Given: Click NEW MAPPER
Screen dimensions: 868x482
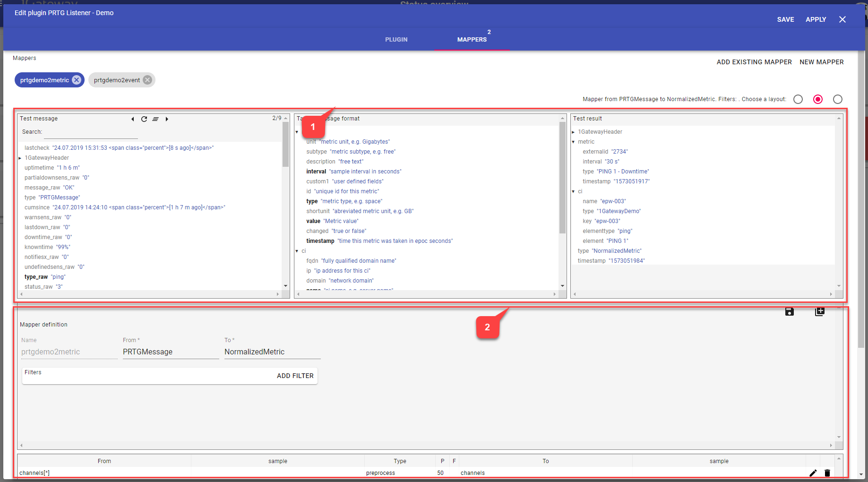Looking at the screenshot, I should (821, 62).
